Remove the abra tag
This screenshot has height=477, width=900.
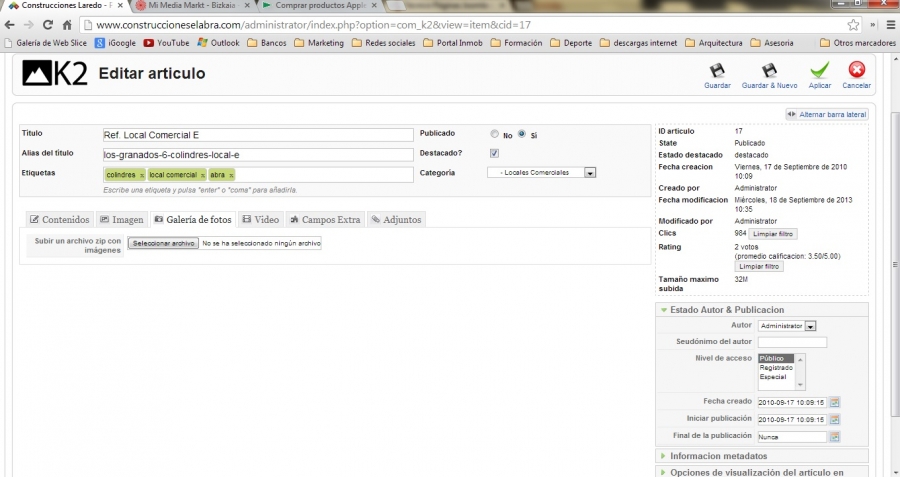pyautogui.click(x=231, y=175)
